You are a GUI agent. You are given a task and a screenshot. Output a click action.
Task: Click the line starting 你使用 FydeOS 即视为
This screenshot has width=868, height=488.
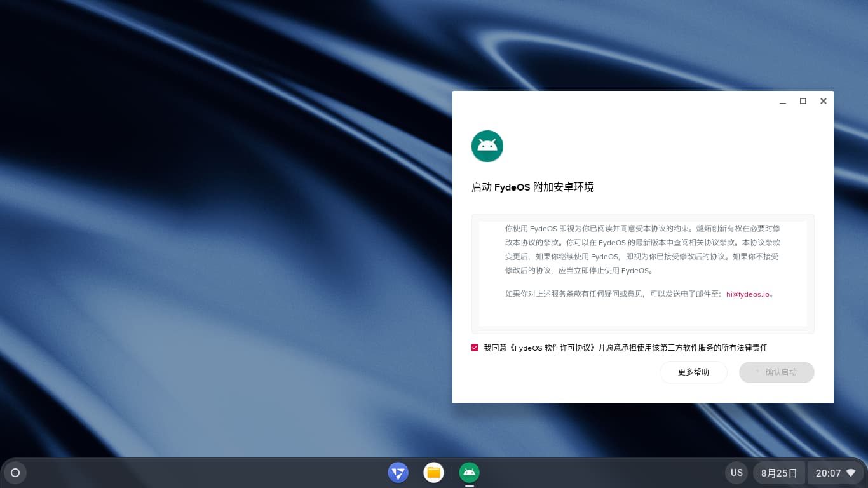(x=642, y=228)
